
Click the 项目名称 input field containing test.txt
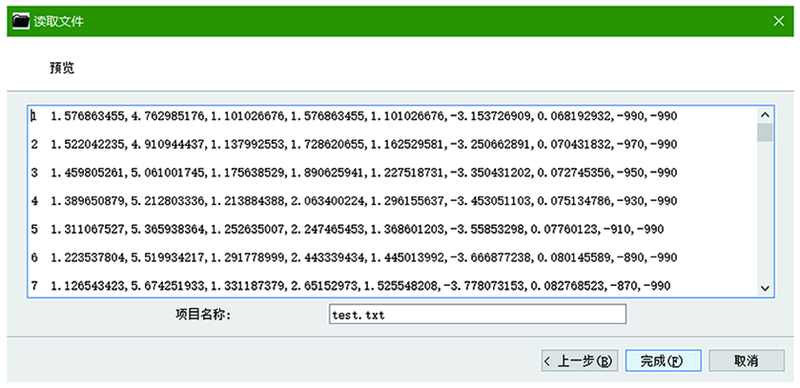[478, 314]
